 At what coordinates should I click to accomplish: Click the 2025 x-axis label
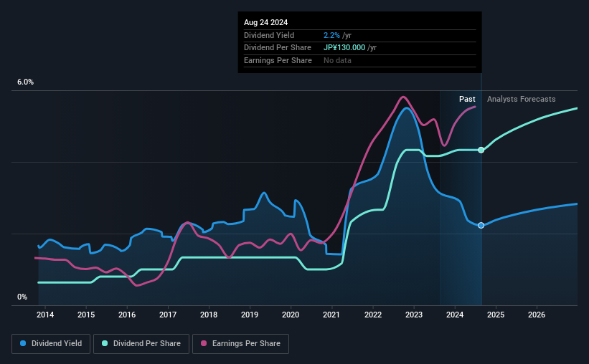pyautogui.click(x=496, y=315)
